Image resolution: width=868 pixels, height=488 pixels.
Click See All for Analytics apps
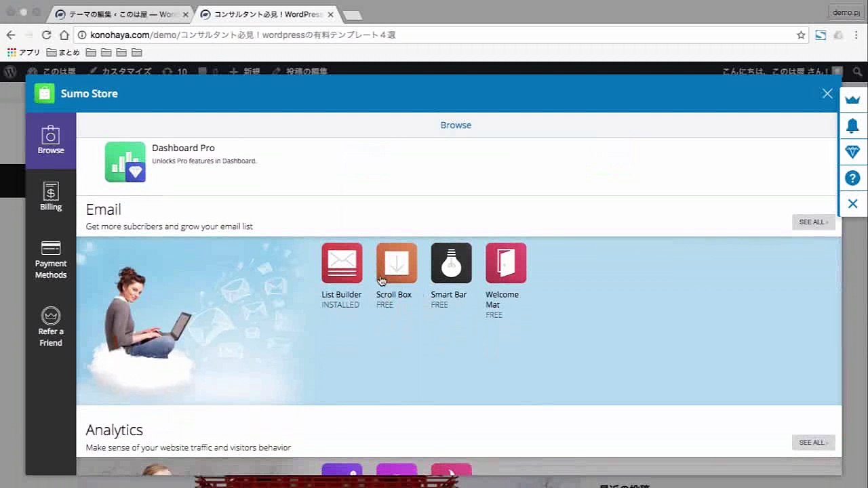point(814,443)
